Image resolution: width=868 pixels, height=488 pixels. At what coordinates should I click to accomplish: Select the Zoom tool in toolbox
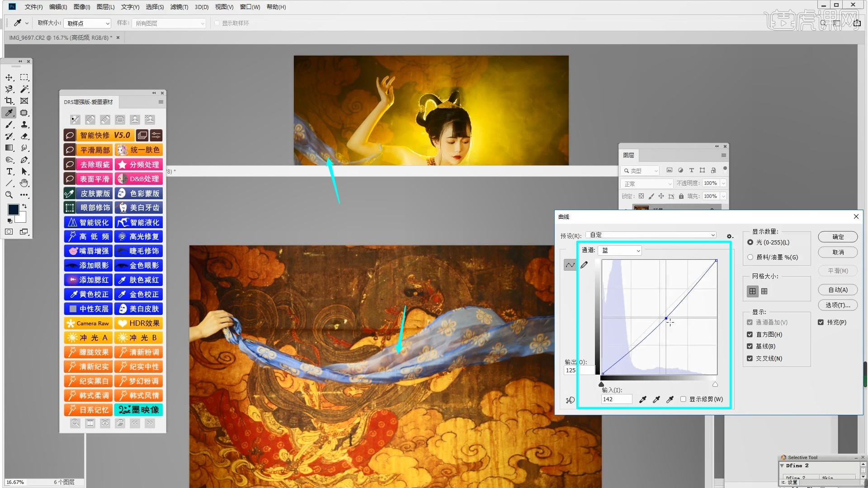[x=9, y=195]
